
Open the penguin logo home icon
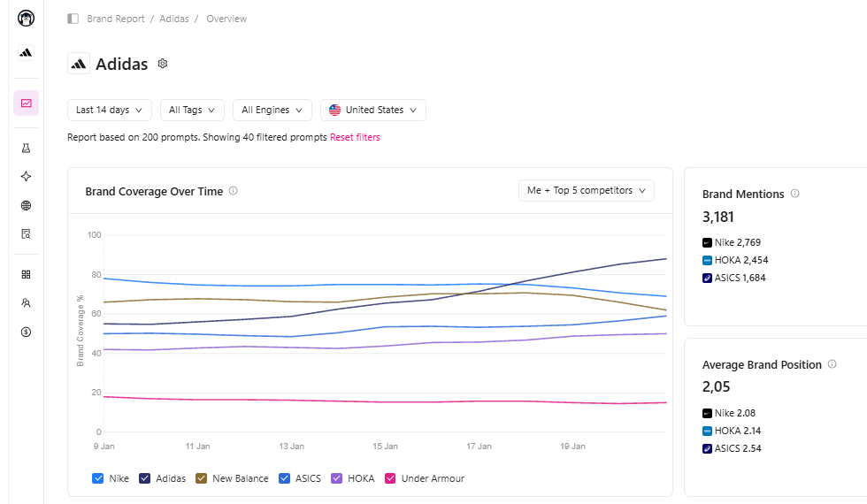tap(26, 19)
